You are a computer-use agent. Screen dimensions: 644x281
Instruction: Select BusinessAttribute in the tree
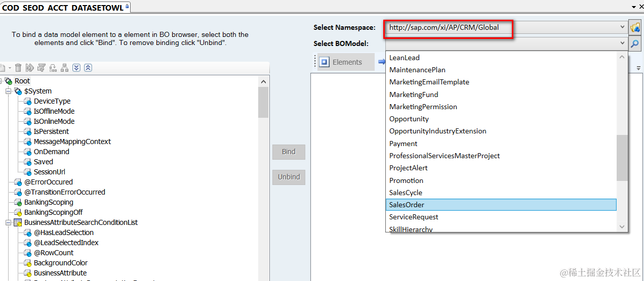point(60,273)
